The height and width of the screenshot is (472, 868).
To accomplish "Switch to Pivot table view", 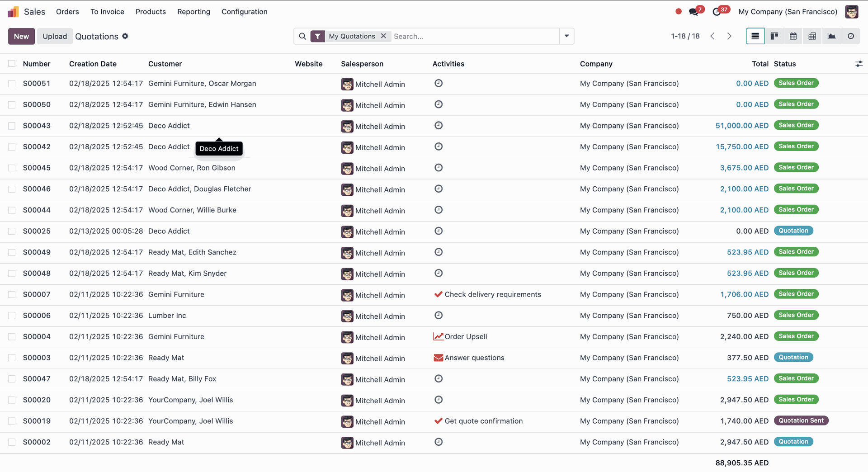I will pos(812,36).
